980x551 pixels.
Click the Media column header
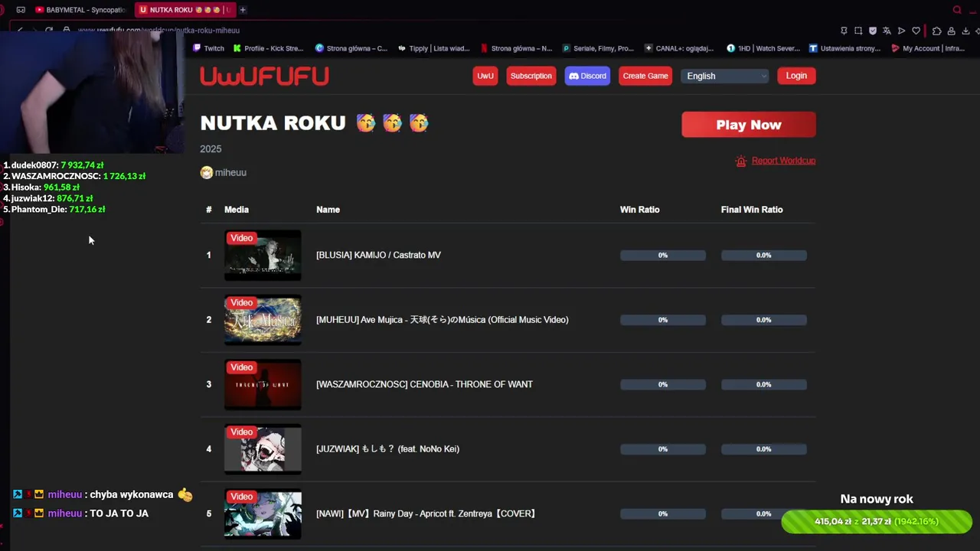(237, 210)
